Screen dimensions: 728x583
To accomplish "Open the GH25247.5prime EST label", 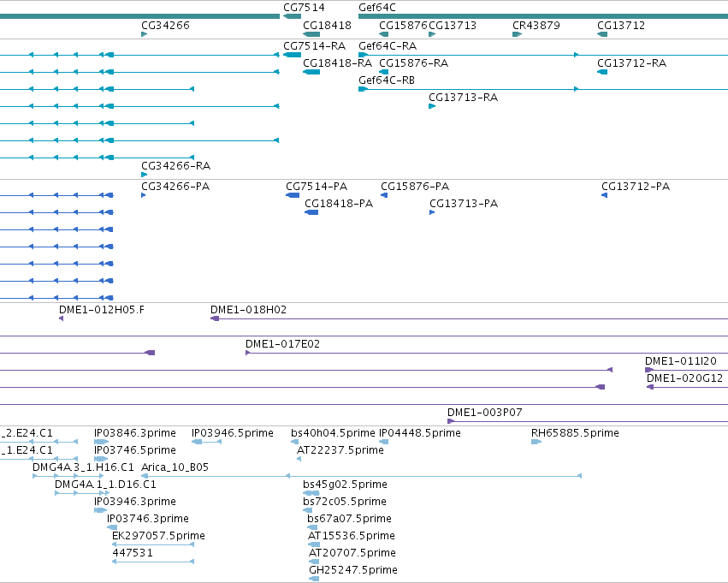I will point(353,571).
